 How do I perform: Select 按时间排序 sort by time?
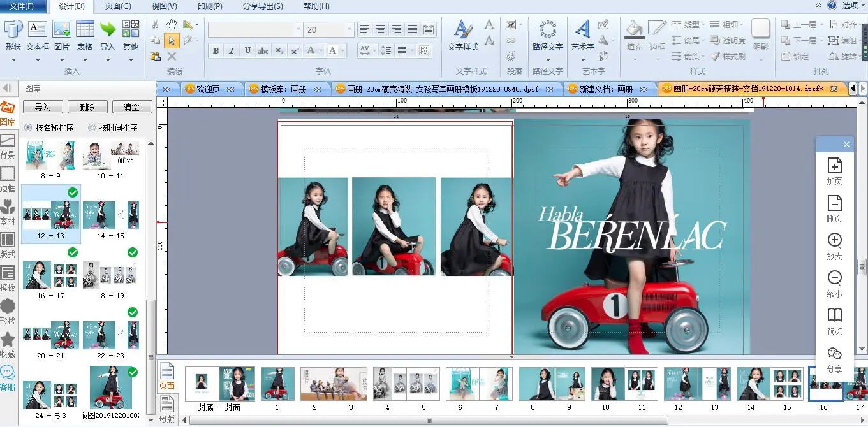coord(92,127)
